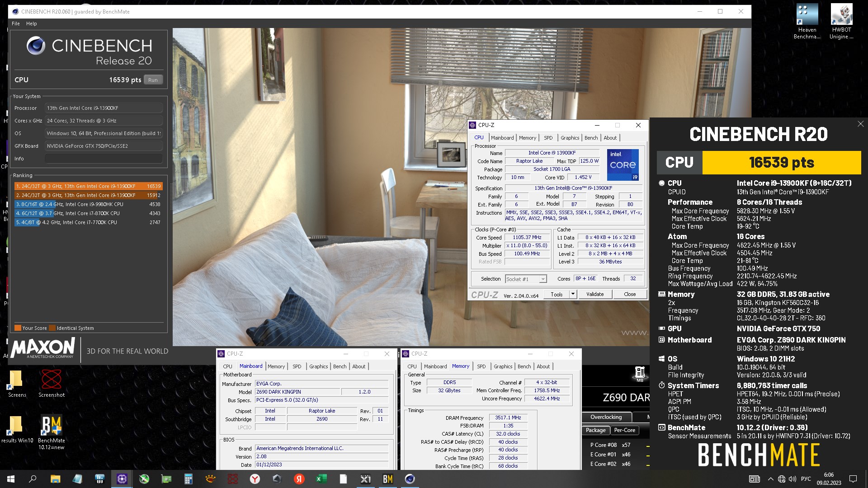Viewport: 868px width, 488px height.
Task: Launch BenchMate 10.12 desktop shortcut
Action: click(52, 432)
